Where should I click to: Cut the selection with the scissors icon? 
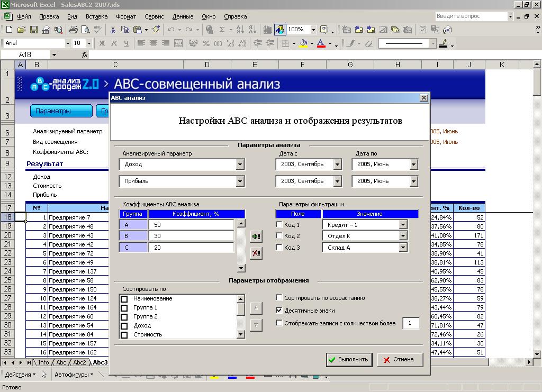coord(113,30)
